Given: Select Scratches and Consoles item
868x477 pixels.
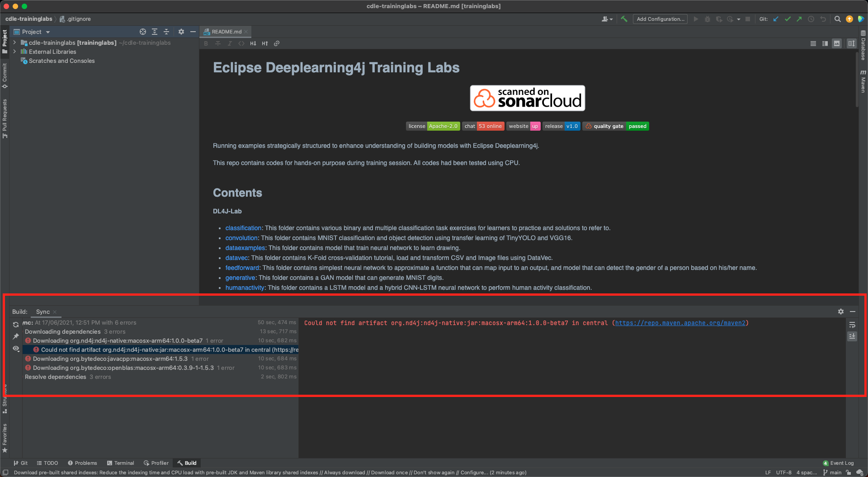Looking at the screenshot, I should (61, 61).
